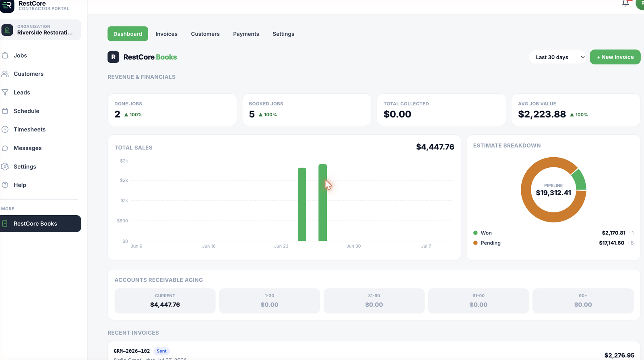The width and height of the screenshot is (644, 360).
Task: Select the Current aging bucket
Action: [165, 301]
